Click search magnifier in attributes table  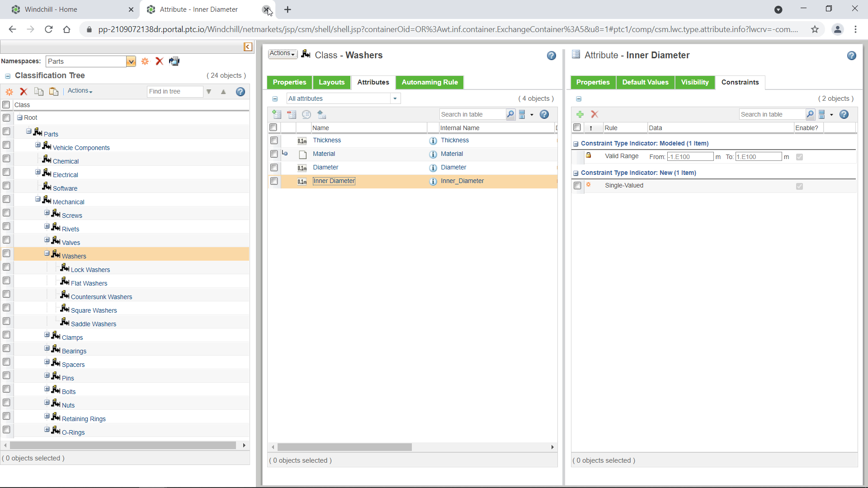pyautogui.click(x=510, y=114)
